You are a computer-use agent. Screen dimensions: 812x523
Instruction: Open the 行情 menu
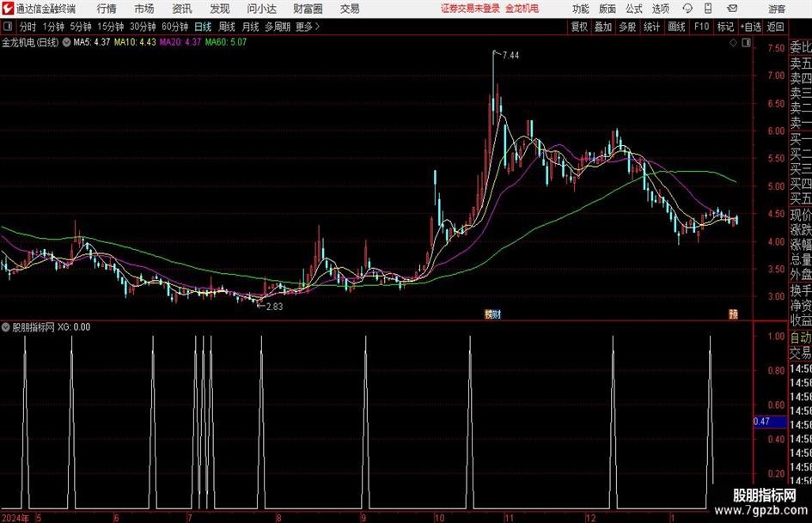tap(107, 9)
